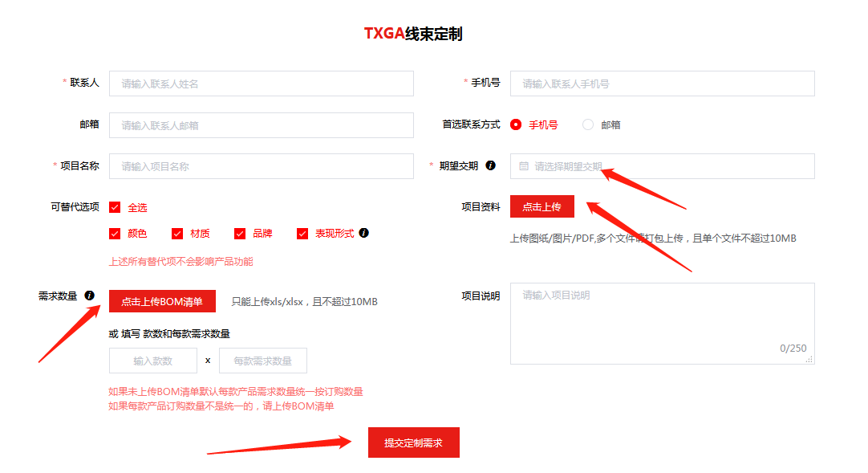Click 点击上传BOM清单 button
Viewport: 868px width, 473px height.
162,301
